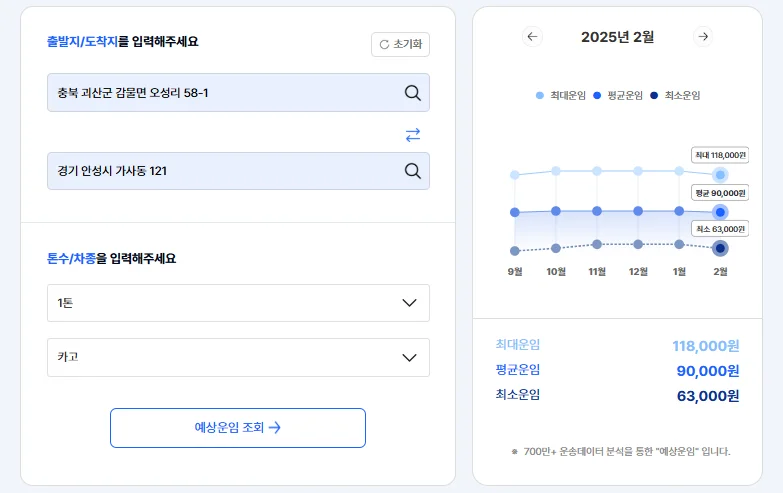Toggle the 평균운임 legend series
The image size is (783, 493).
pos(617,96)
